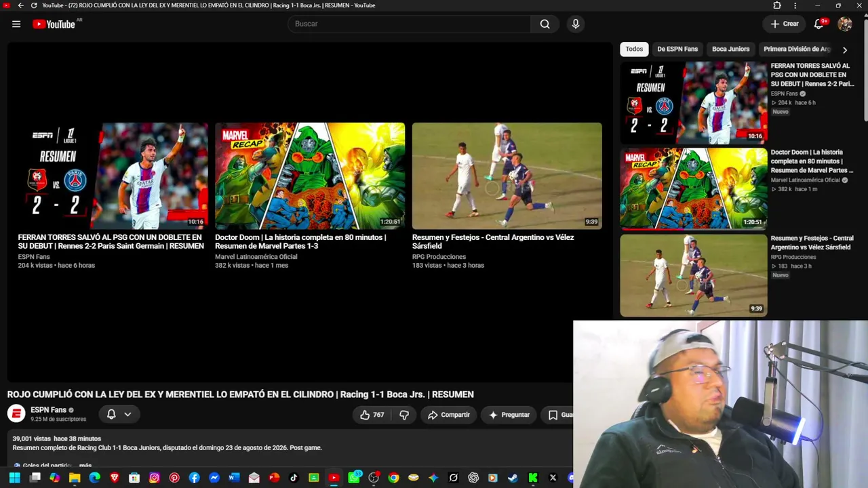Click the Preguntar button
868x488 pixels.
(x=509, y=415)
